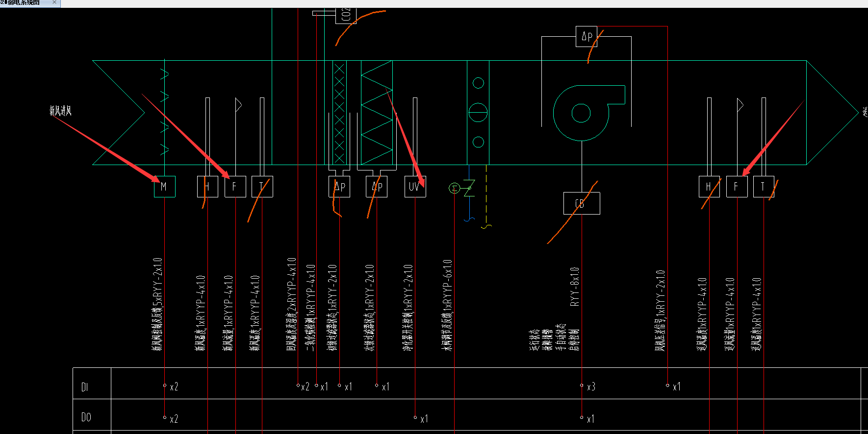
Task: Select the cross-hatched primary filter symbol
Action: 339,113
